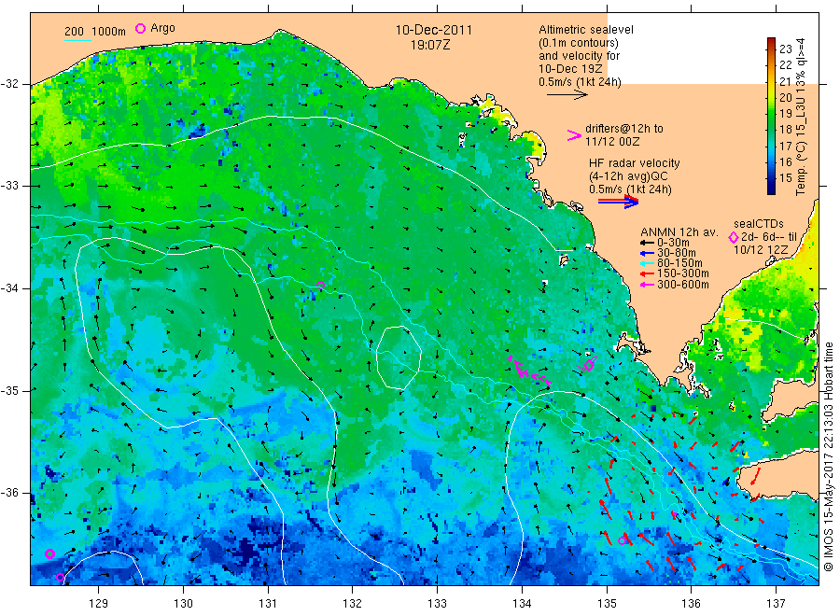Image resolution: width=840 pixels, height=616 pixels.
Task: Click the closed oval sealevel contour near 132.5E
Action: coord(399,357)
